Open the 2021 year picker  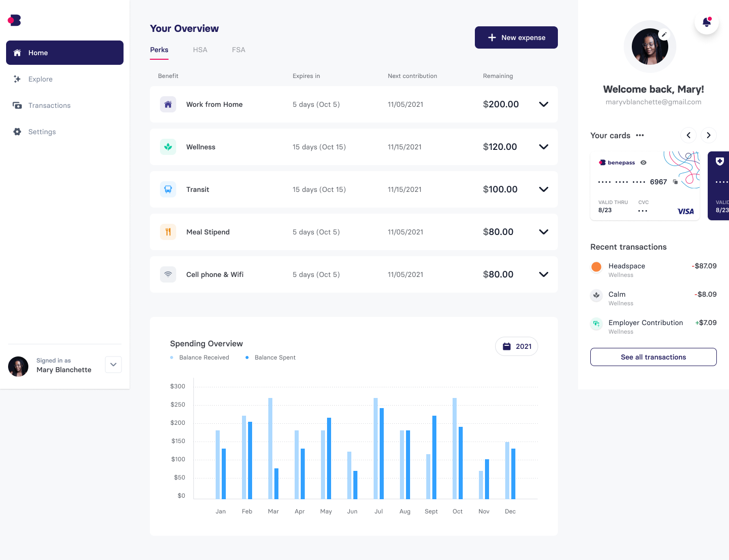[x=516, y=346]
